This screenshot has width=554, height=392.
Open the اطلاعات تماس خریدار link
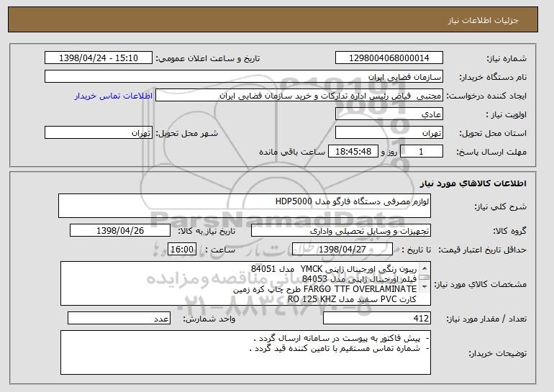(114, 96)
